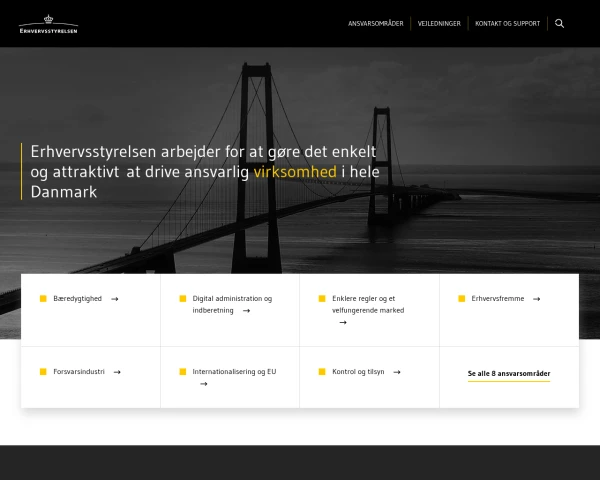The height and width of the screenshot is (480, 600).
Task: Click yellow square beside Digital administration
Action: [183, 299]
